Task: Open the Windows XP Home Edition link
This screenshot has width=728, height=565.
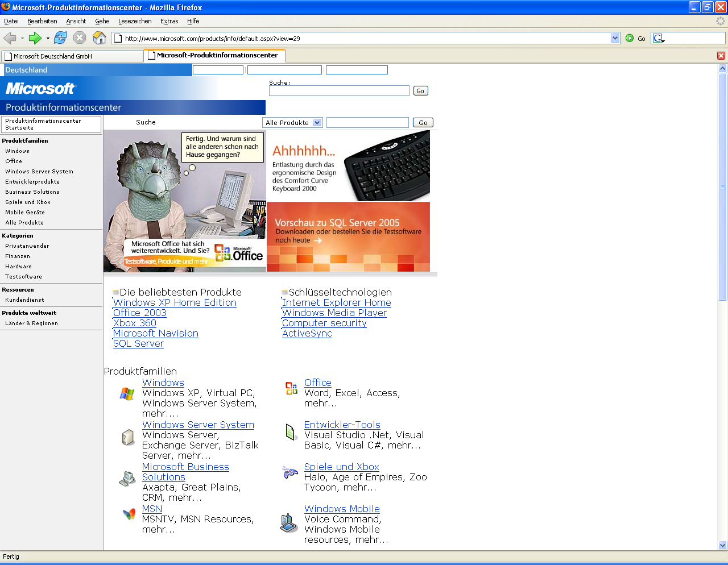Action: [x=175, y=303]
